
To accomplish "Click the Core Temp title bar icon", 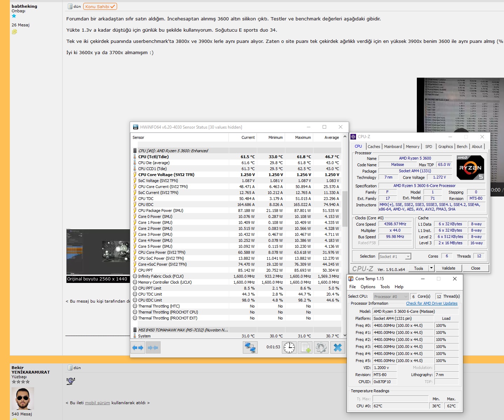I will pyautogui.click(x=351, y=279).
